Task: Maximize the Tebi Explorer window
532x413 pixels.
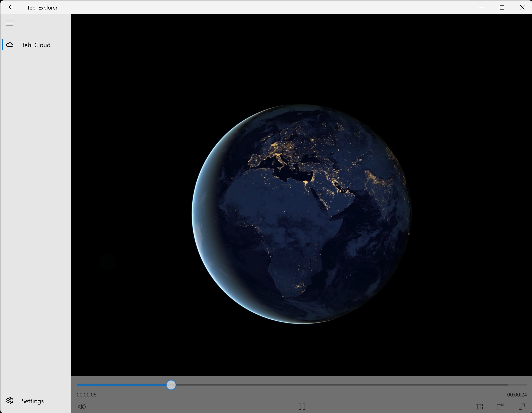Action: [x=502, y=7]
